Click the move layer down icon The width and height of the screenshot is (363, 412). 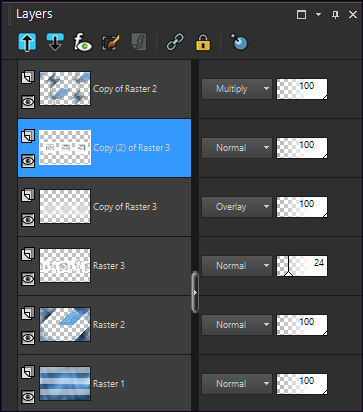pyautogui.click(x=55, y=43)
